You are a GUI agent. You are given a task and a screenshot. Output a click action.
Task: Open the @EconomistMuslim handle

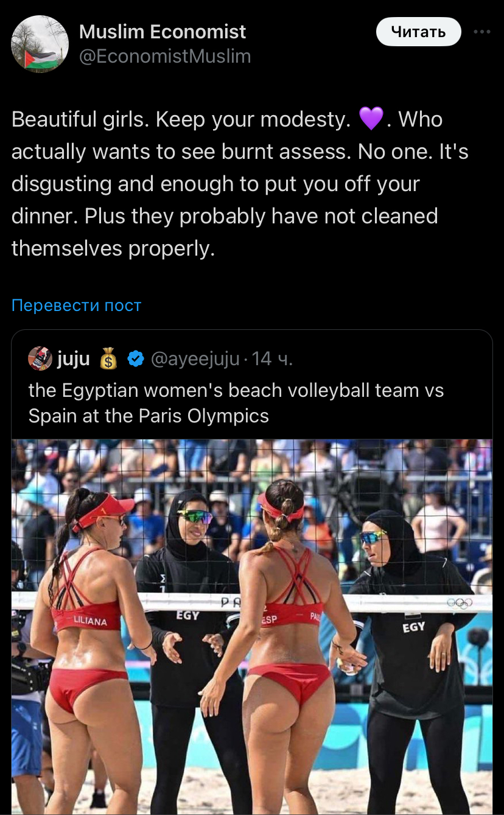165,57
